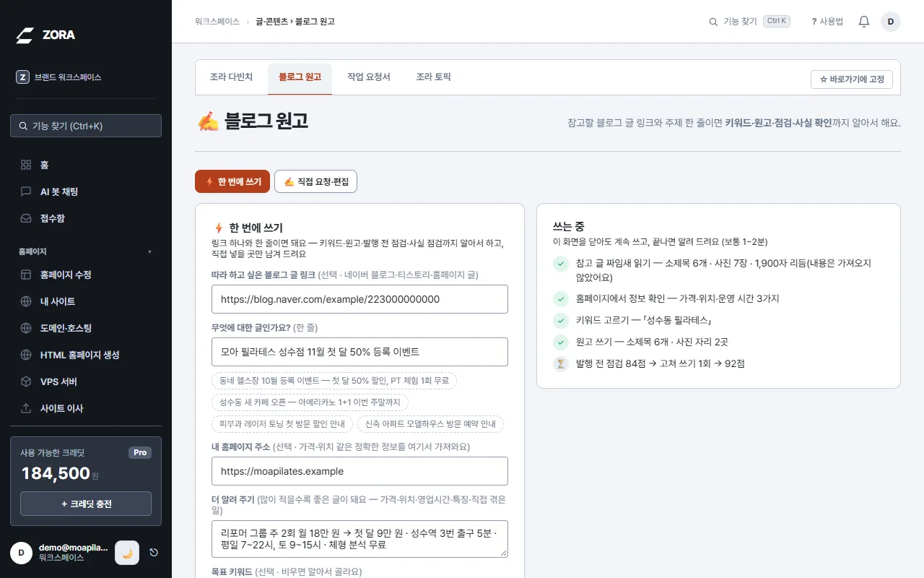Click the topic field with 모아 필라테스 text
The height and width of the screenshot is (578, 924).
pos(359,352)
